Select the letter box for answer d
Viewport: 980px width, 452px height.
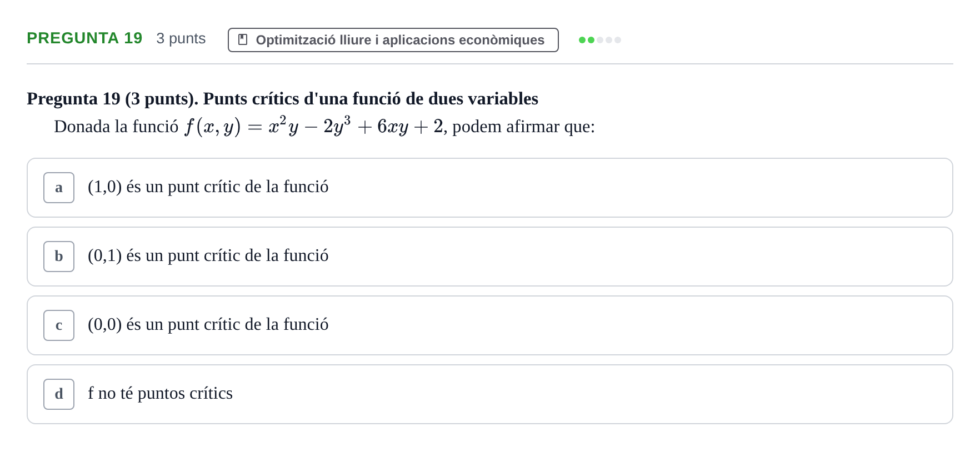59,394
